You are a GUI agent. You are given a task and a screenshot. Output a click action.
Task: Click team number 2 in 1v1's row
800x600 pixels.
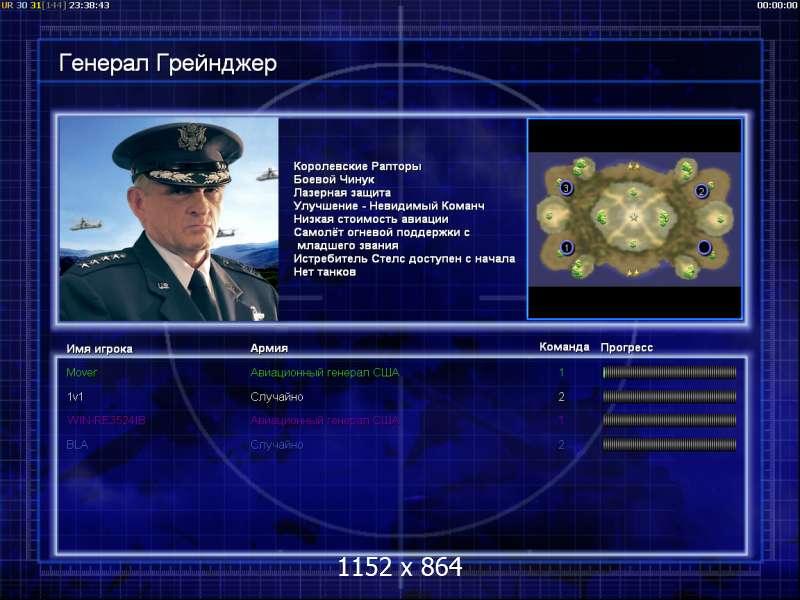click(561, 396)
